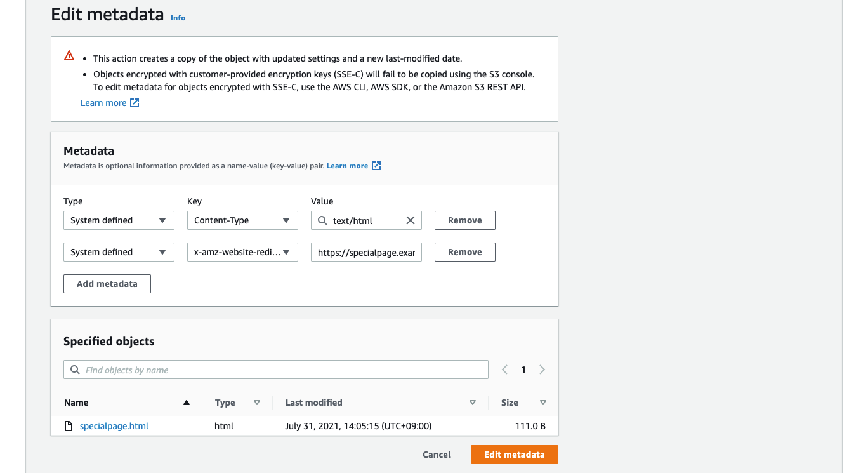Click the sort arrow in Name column
Viewport: 868px width, 473px height.
coord(186,403)
